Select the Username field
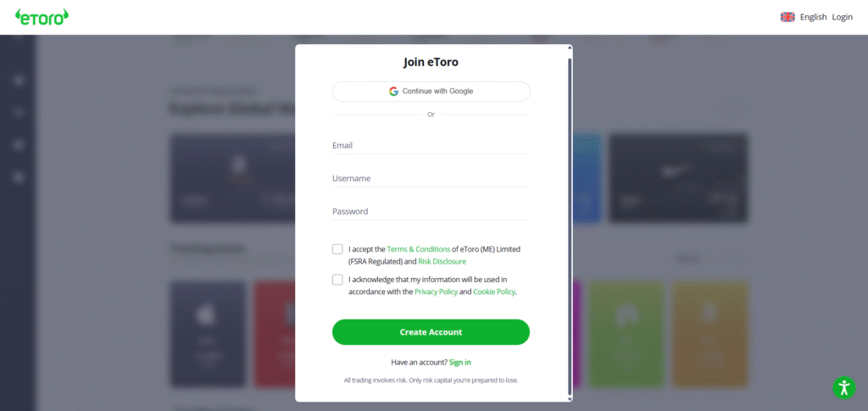The image size is (868, 411). [x=431, y=179]
